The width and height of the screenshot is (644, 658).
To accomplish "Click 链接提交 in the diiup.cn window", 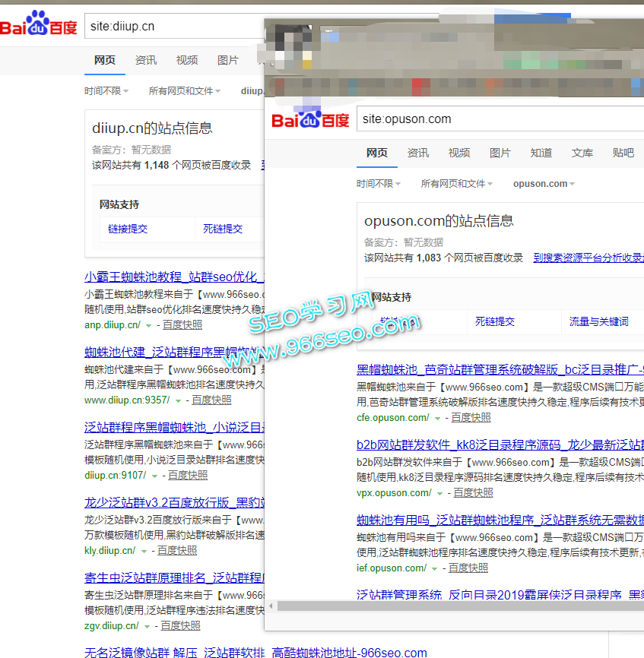I will (x=128, y=229).
